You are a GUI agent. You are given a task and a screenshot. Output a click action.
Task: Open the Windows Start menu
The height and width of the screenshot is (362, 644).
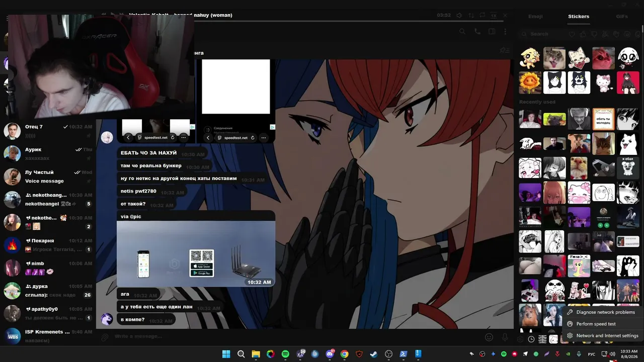click(226, 354)
